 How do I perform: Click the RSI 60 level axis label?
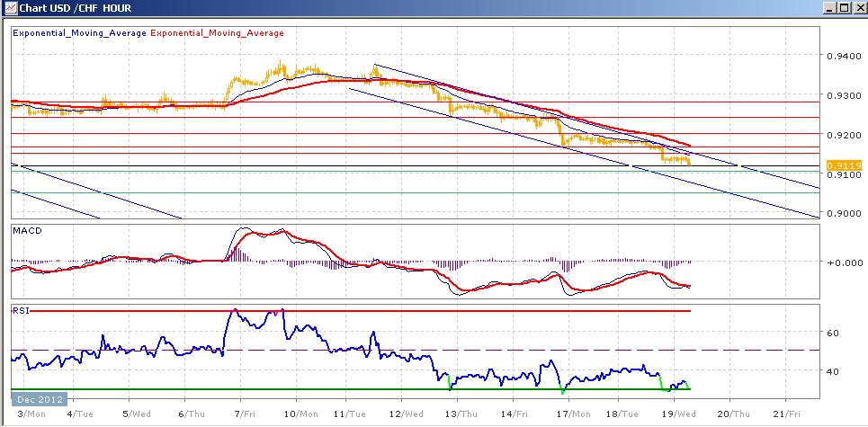[x=833, y=333]
